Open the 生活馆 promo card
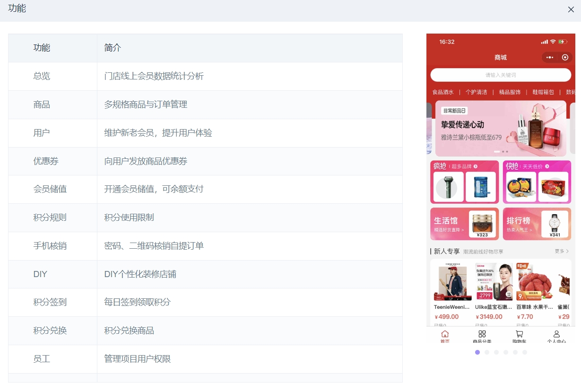The height and width of the screenshot is (392, 581). click(x=464, y=224)
